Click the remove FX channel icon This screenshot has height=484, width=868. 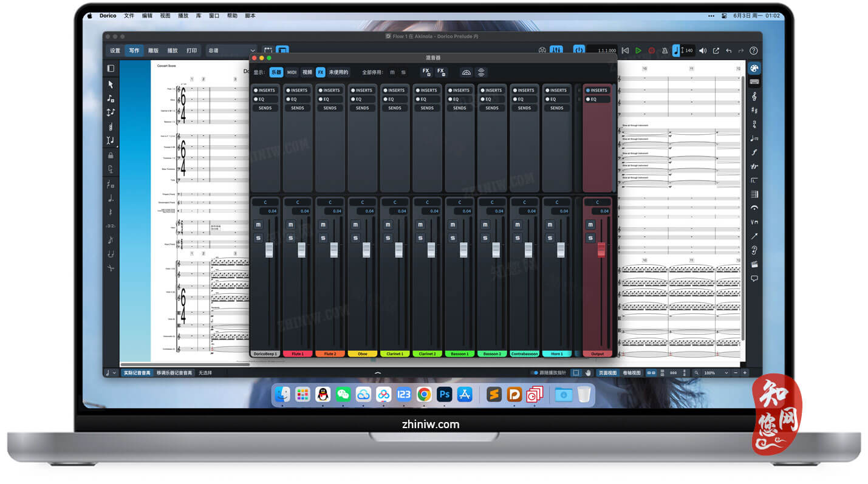click(441, 72)
